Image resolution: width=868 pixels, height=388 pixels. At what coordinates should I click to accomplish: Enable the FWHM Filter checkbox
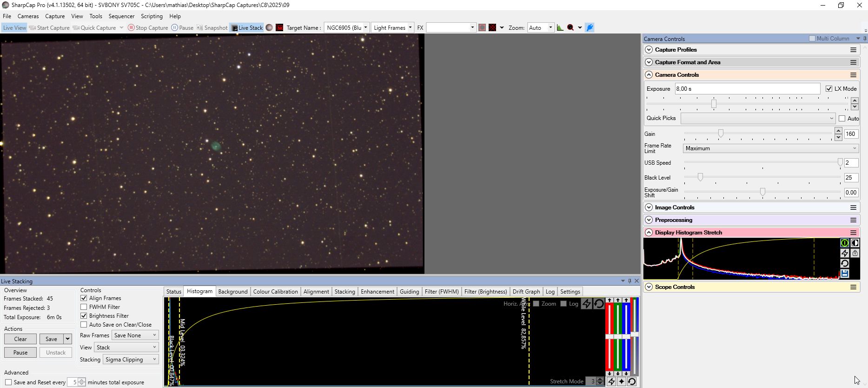[x=84, y=307]
